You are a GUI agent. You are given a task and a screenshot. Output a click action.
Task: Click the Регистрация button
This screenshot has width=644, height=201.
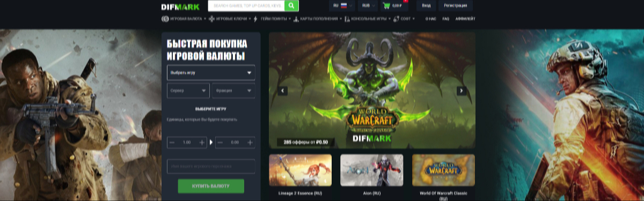pos(456,5)
